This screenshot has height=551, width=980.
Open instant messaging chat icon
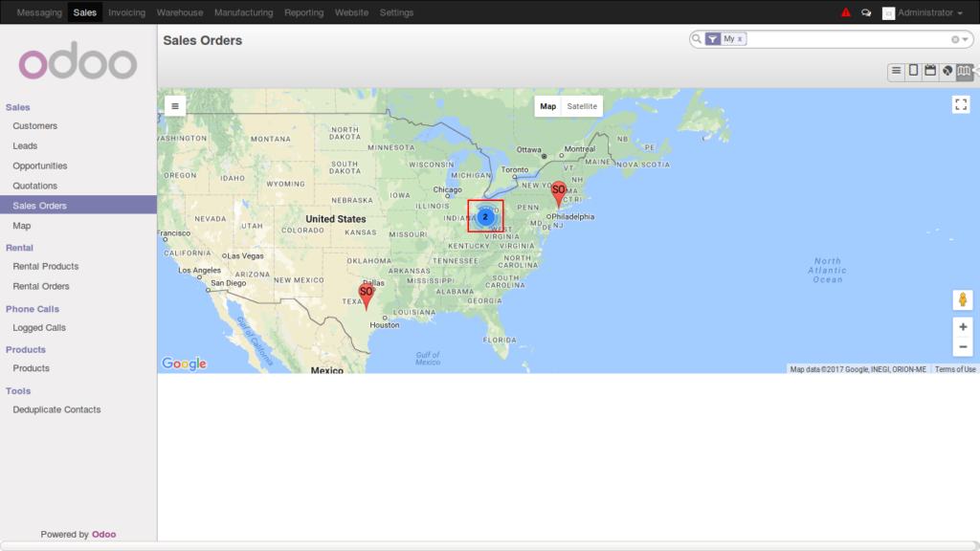coord(865,11)
